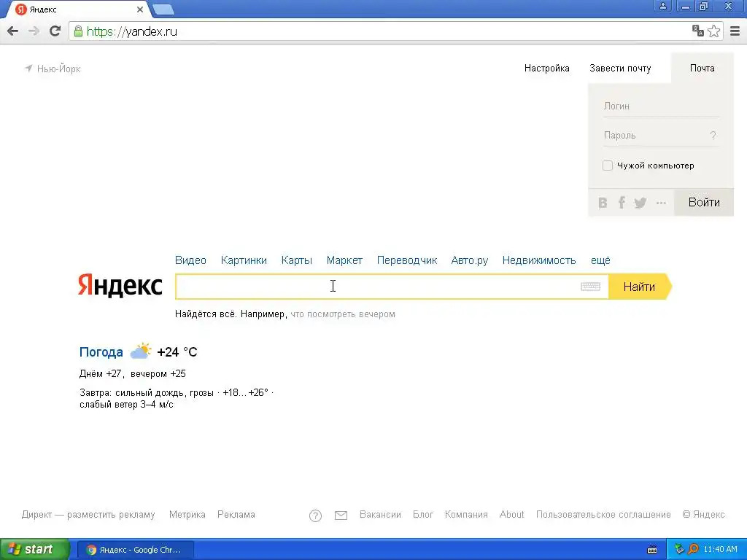This screenshot has width=747, height=560.
Task: Reload the Yandex page
Action: pyautogui.click(x=55, y=31)
